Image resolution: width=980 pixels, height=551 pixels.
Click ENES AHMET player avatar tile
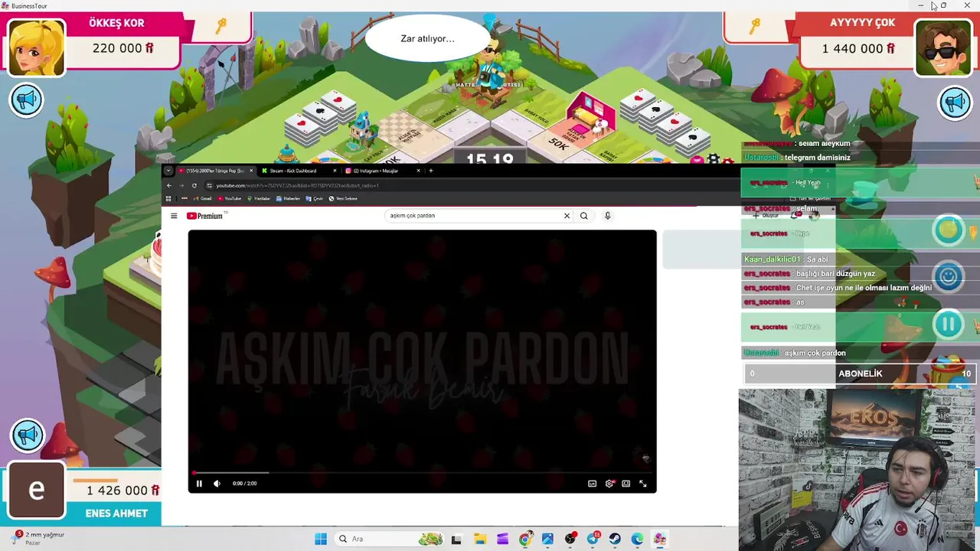coord(36,491)
